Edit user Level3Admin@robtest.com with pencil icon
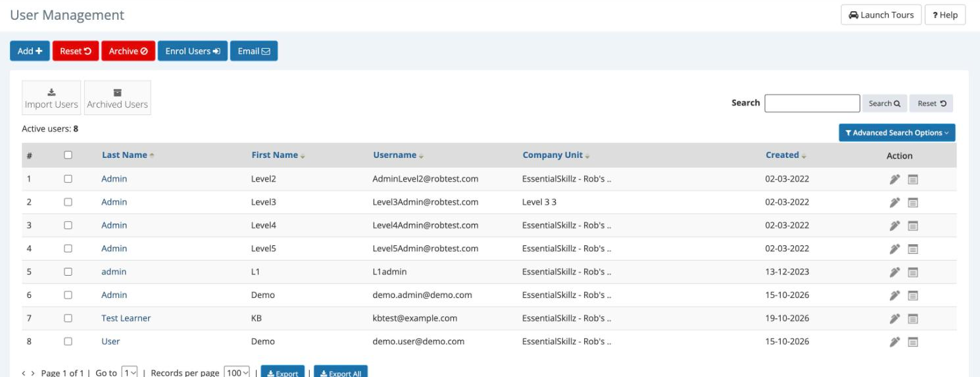 click(x=894, y=203)
